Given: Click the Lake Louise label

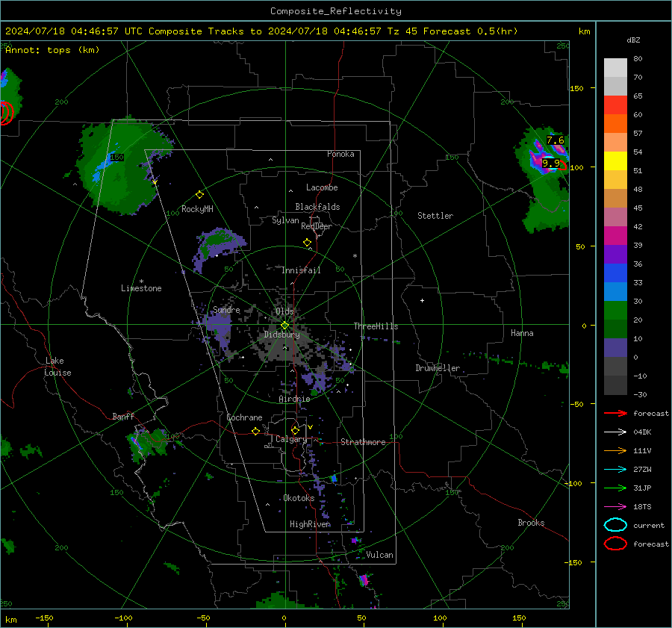Looking at the screenshot, I should 57,367.
